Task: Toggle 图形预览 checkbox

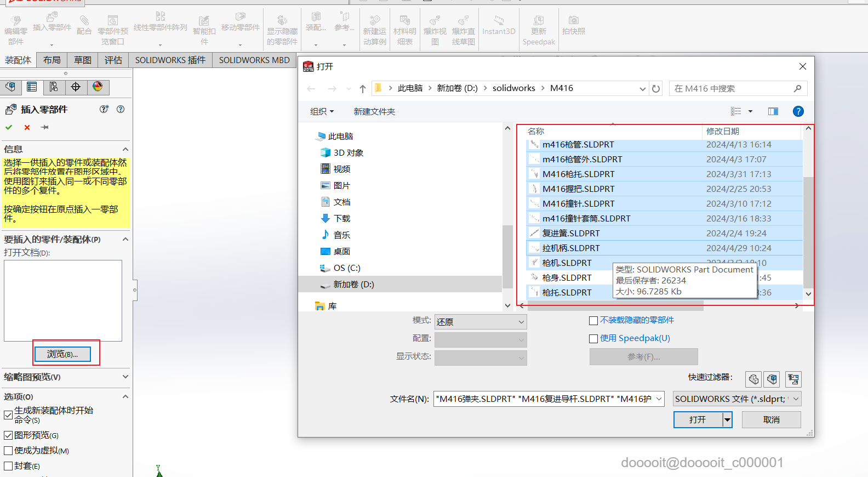Action: coord(8,435)
